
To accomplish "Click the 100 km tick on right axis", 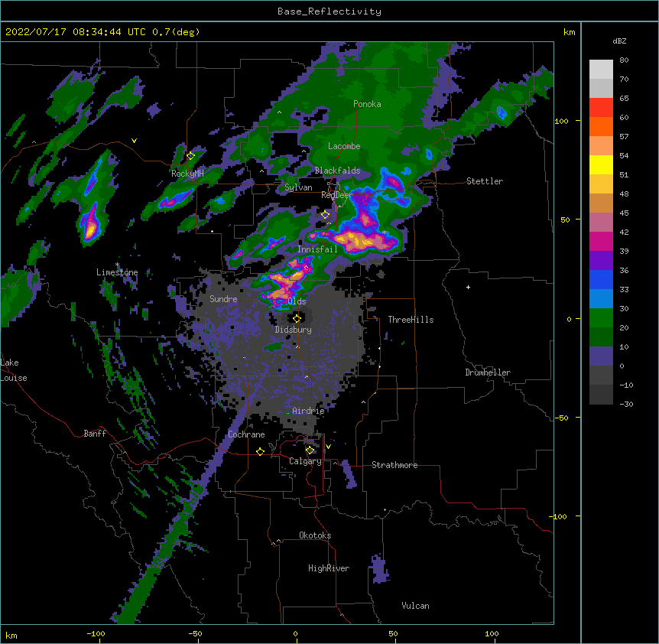I will pos(561,121).
